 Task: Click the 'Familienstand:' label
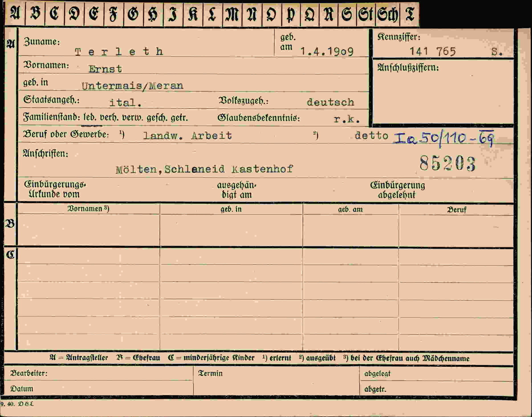point(52,117)
